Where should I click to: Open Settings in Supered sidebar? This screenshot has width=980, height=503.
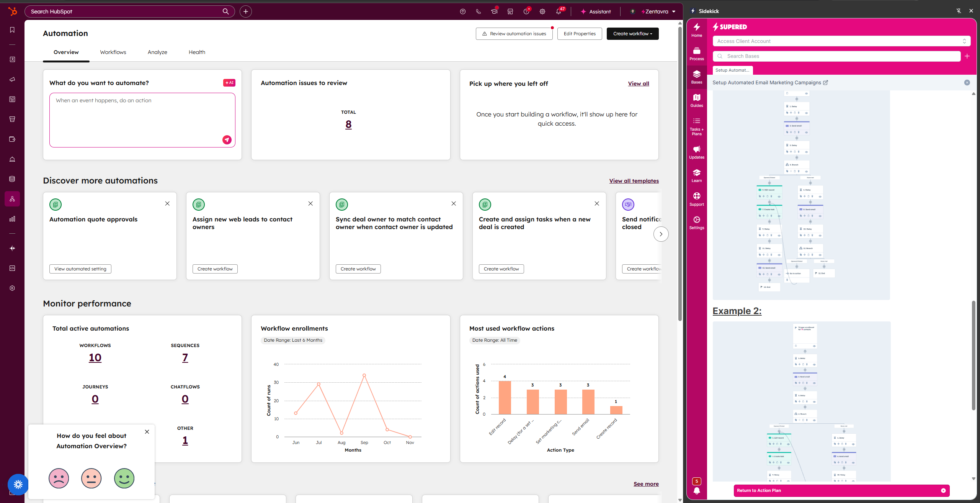697,223
